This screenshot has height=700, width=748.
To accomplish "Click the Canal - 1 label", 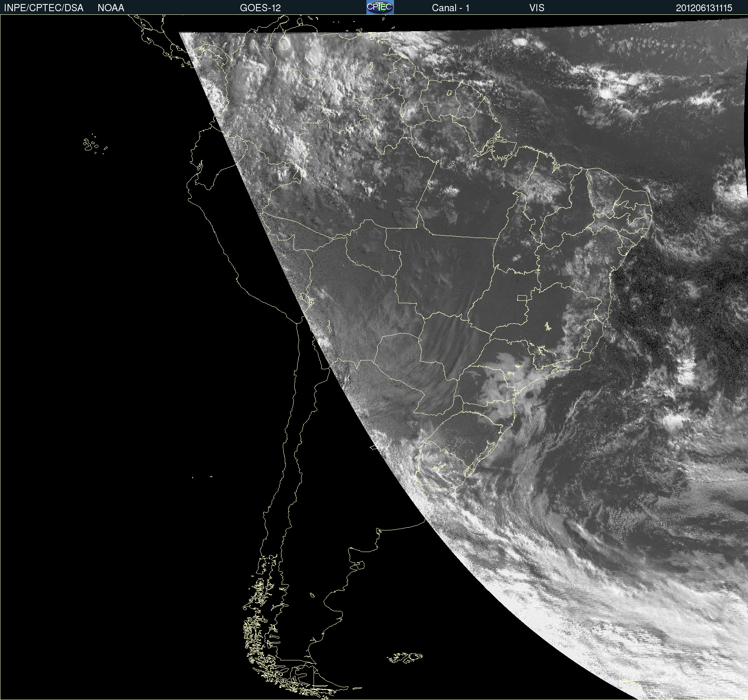I will 450,8.
